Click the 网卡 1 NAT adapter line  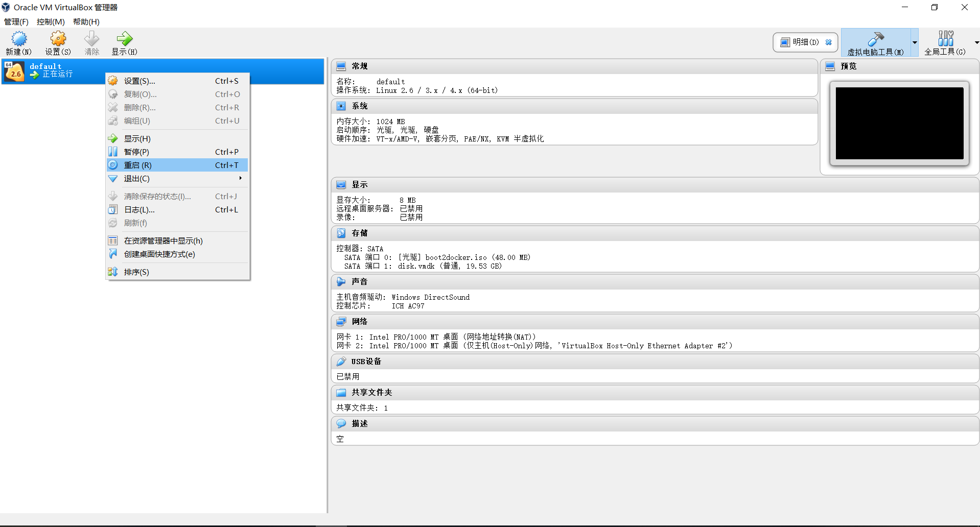click(x=436, y=337)
